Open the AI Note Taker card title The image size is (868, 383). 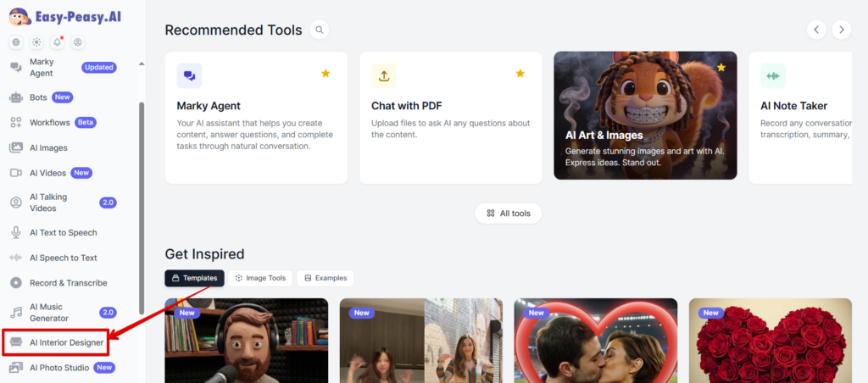793,106
